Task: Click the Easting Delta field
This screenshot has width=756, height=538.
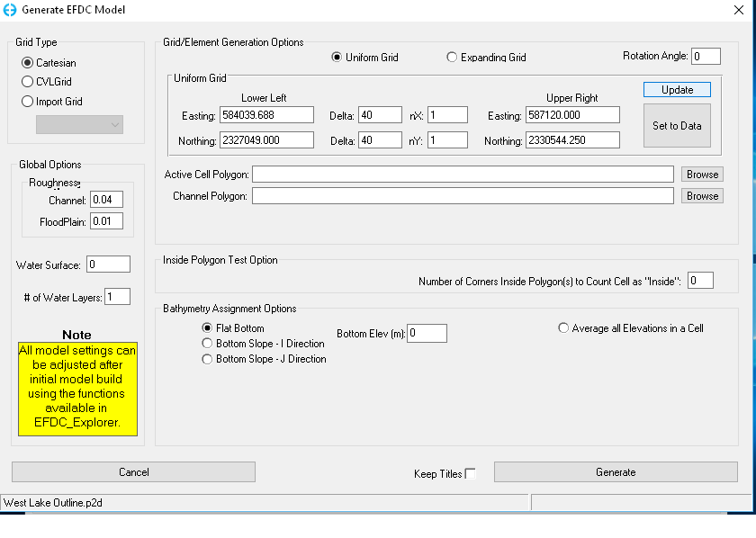Action: coord(380,115)
